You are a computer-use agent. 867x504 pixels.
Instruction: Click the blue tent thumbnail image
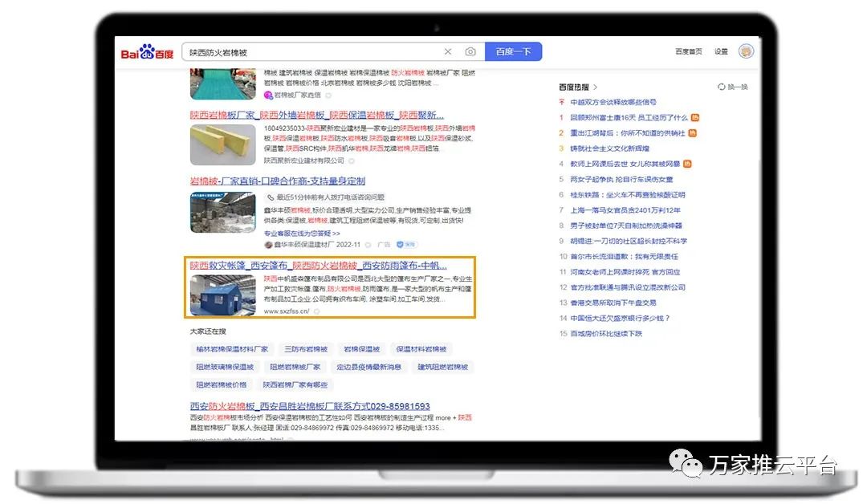222,295
